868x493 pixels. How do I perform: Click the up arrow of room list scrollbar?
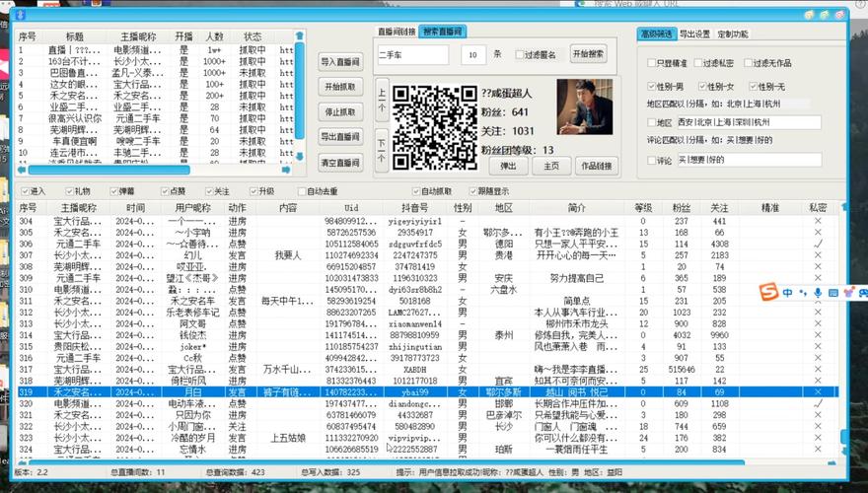(300, 35)
